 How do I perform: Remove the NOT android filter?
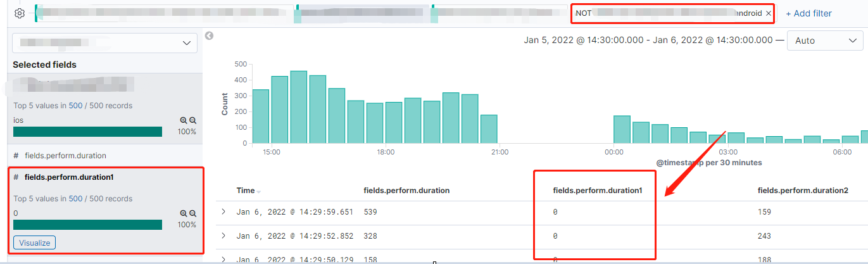click(768, 13)
